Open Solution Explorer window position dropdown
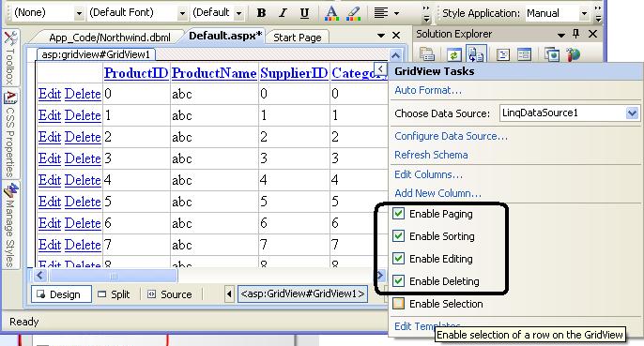 point(561,35)
